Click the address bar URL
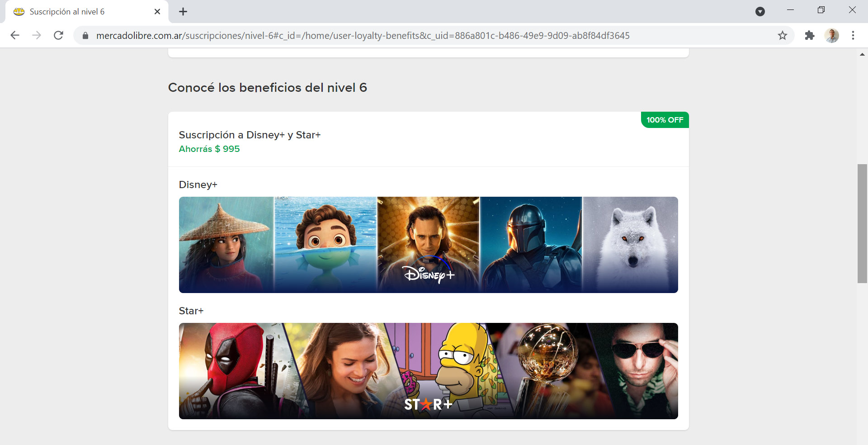Screen dimensions: 868x445 (363, 35)
